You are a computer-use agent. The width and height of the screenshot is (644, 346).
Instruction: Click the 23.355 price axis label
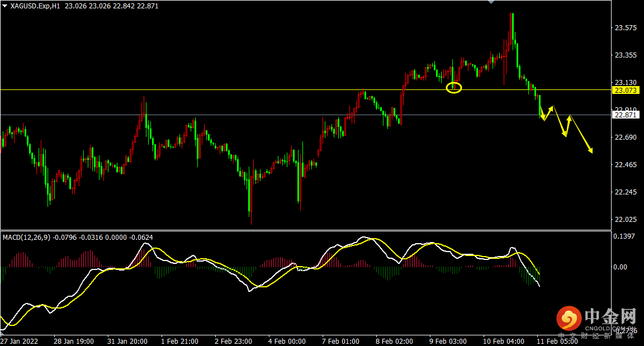pyautogui.click(x=626, y=55)
